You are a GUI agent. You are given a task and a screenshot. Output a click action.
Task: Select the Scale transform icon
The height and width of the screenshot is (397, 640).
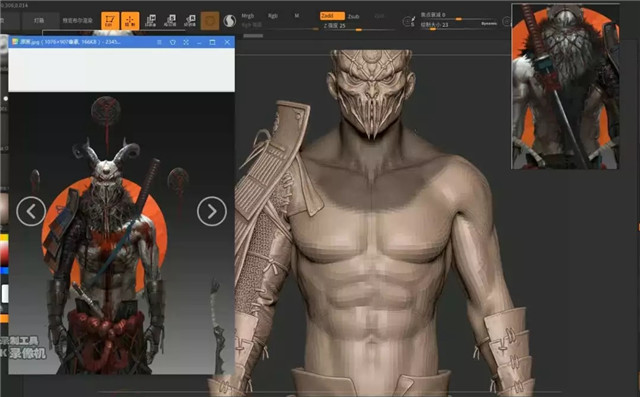click(170, 21)
